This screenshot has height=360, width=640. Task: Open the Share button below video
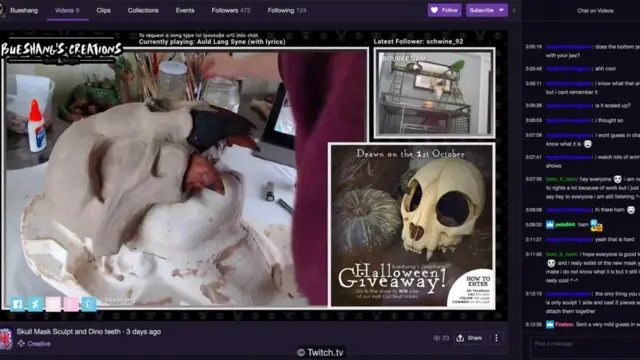[469, 338]
